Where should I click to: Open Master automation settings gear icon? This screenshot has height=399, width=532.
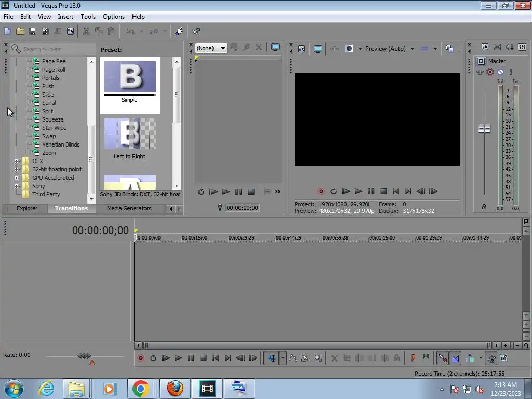pyautogui.click(x=490, y=72)
